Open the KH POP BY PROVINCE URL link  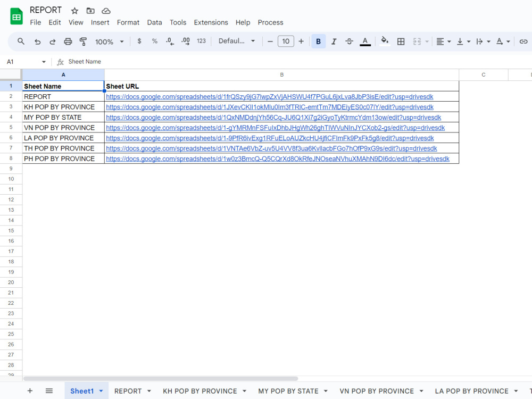(x=270, y=107)
